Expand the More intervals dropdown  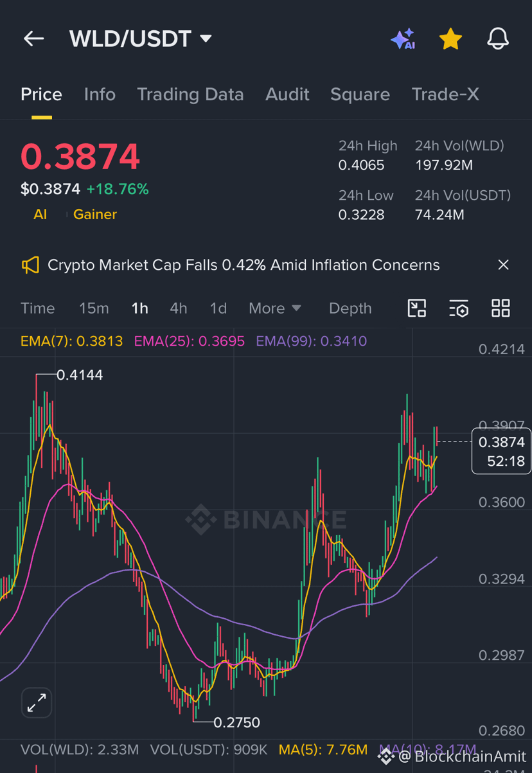coord(275,308)
